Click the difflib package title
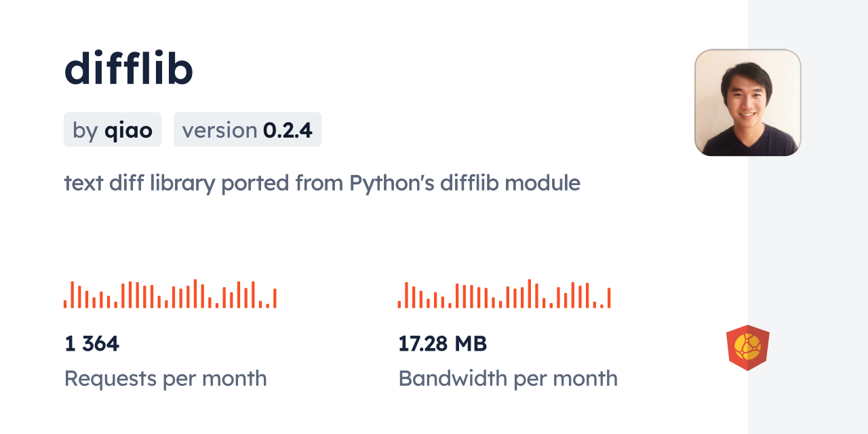The width and height of the screenshot is (868, 434). pyautogui.click(x=129, y=68)
